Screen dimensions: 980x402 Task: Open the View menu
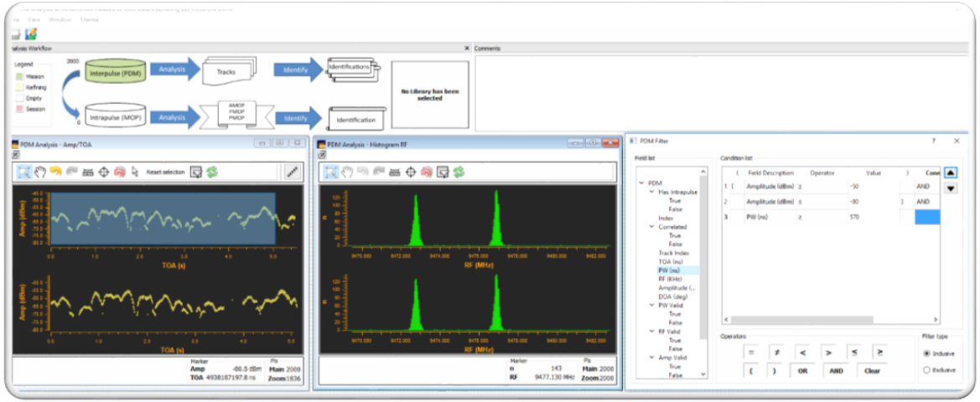(34, 19)
